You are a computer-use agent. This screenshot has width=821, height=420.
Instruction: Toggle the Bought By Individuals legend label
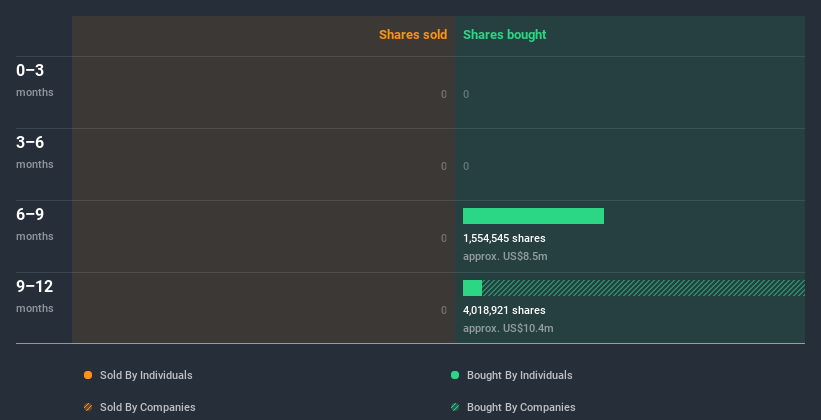point(519,375)
